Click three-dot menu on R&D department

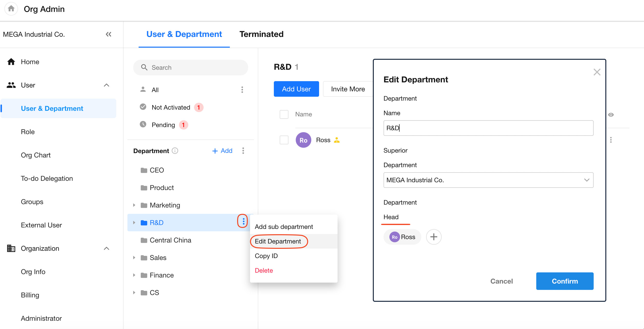click(x=243, y=221)
